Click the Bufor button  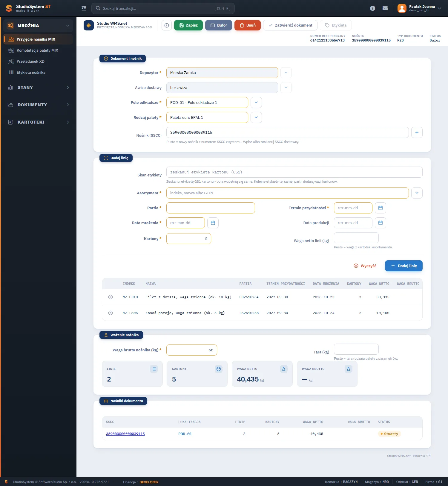coord(219,25)
